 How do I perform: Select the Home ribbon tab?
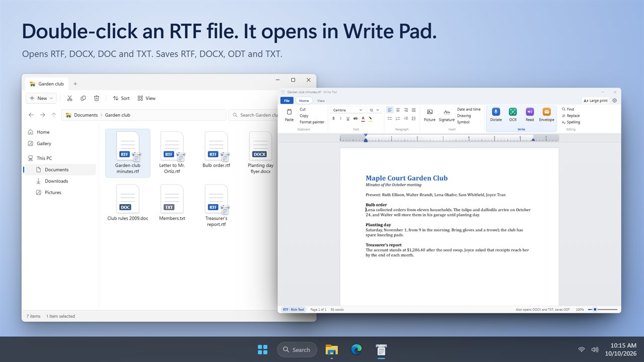coord(304,101)
